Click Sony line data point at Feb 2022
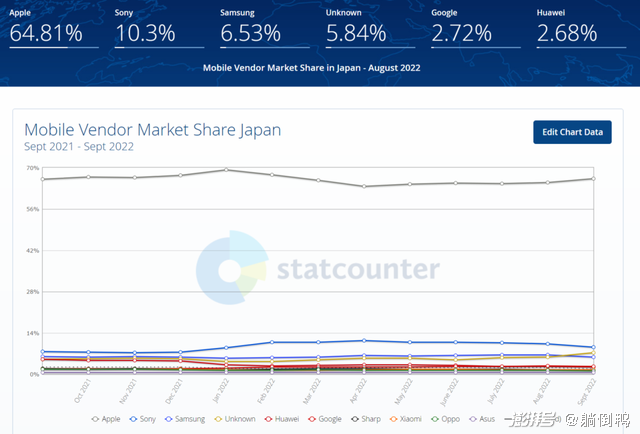 [272, 342]
